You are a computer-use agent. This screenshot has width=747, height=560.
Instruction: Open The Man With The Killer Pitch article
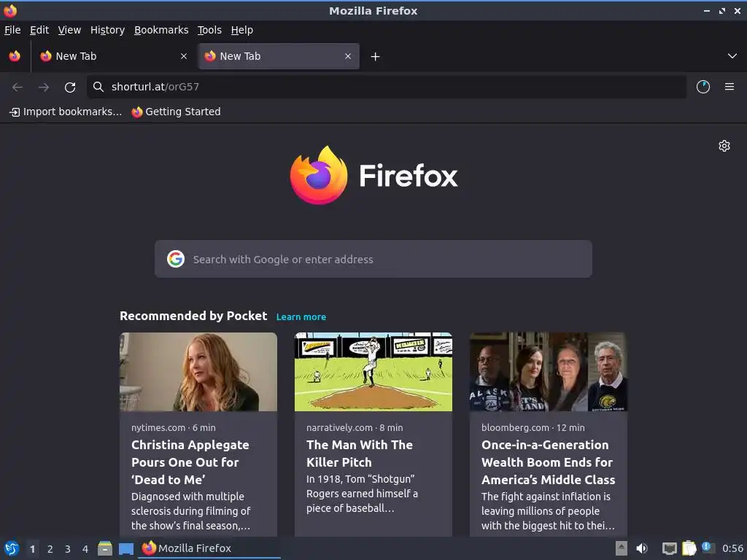tap(359, 454)
